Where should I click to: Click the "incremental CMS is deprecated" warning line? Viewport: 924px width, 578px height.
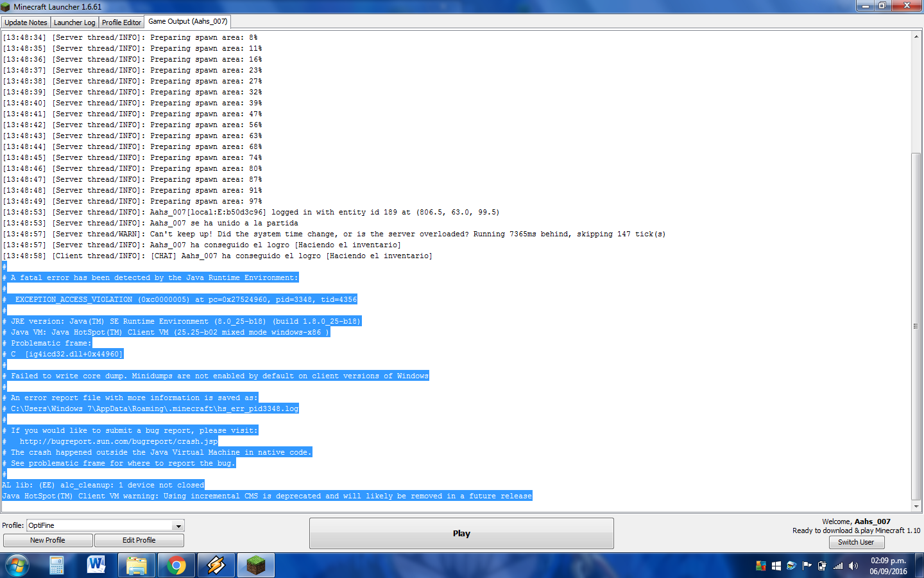(x=267, y=496)
